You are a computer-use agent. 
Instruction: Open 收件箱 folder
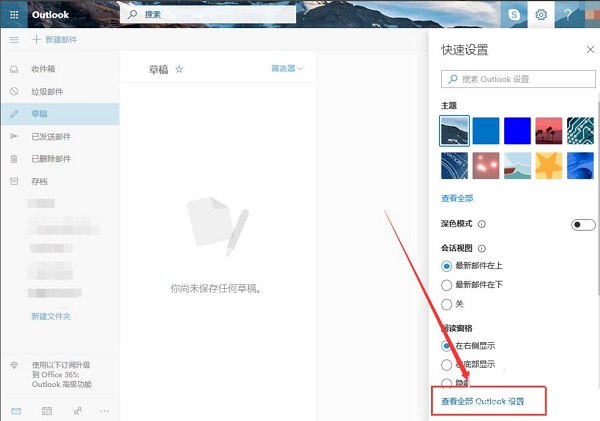[43, 69]
